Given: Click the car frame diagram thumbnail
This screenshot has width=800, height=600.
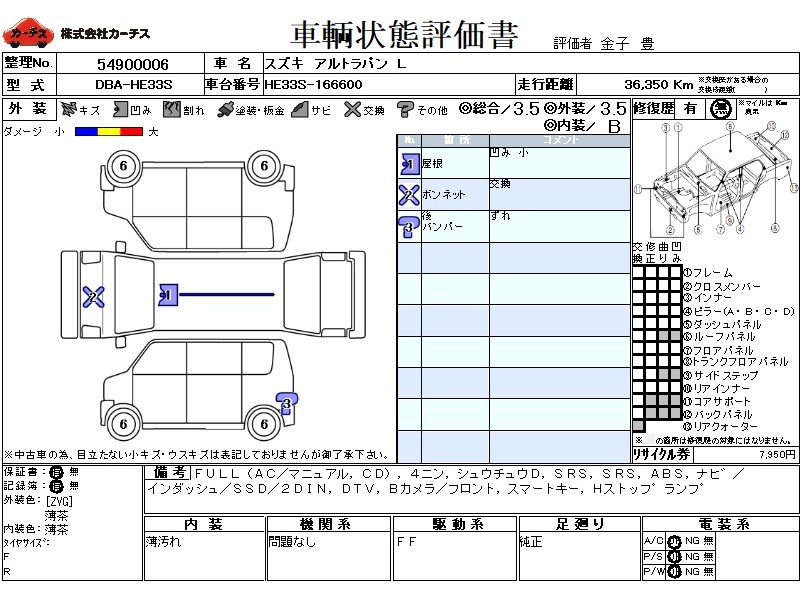Looking at the screenshot, I should click(x=716, y=179).
